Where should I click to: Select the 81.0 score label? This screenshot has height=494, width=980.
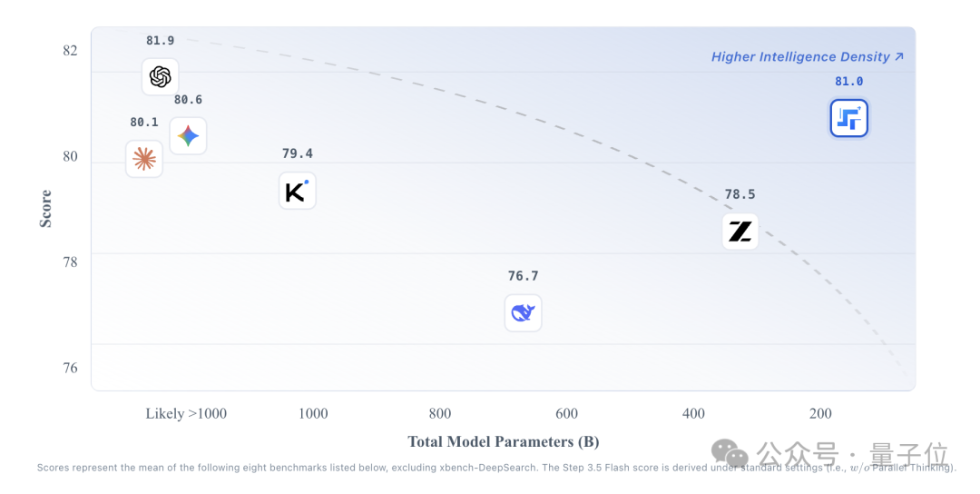coord(849,82)
